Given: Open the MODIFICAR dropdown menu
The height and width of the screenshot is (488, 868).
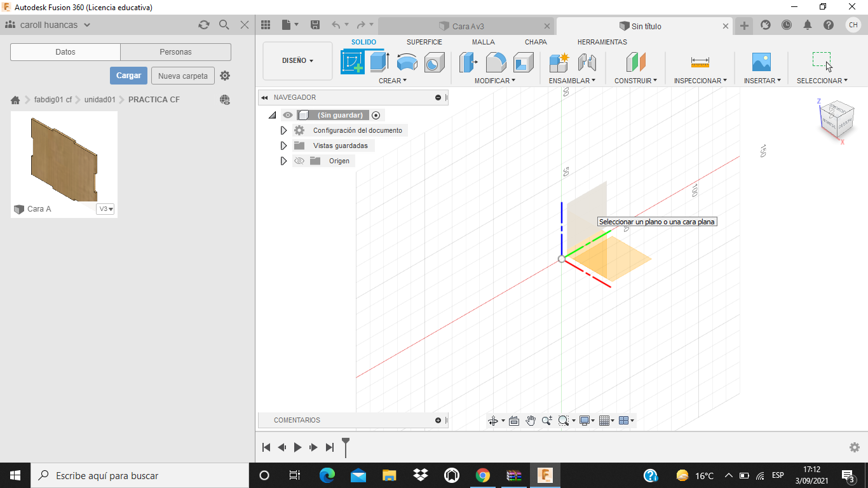Looking at the screenshot, I should [495, 81].
